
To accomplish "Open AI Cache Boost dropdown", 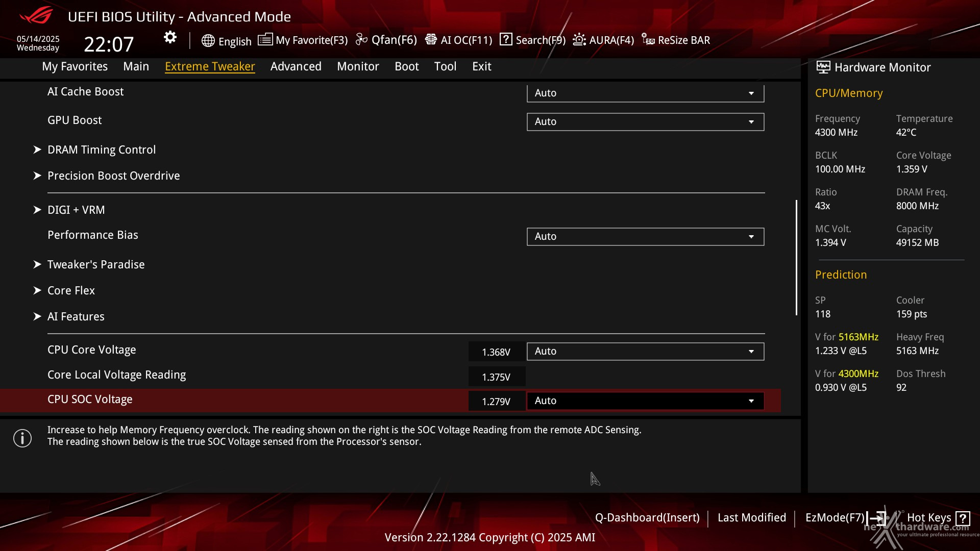I will pos(645,93).
